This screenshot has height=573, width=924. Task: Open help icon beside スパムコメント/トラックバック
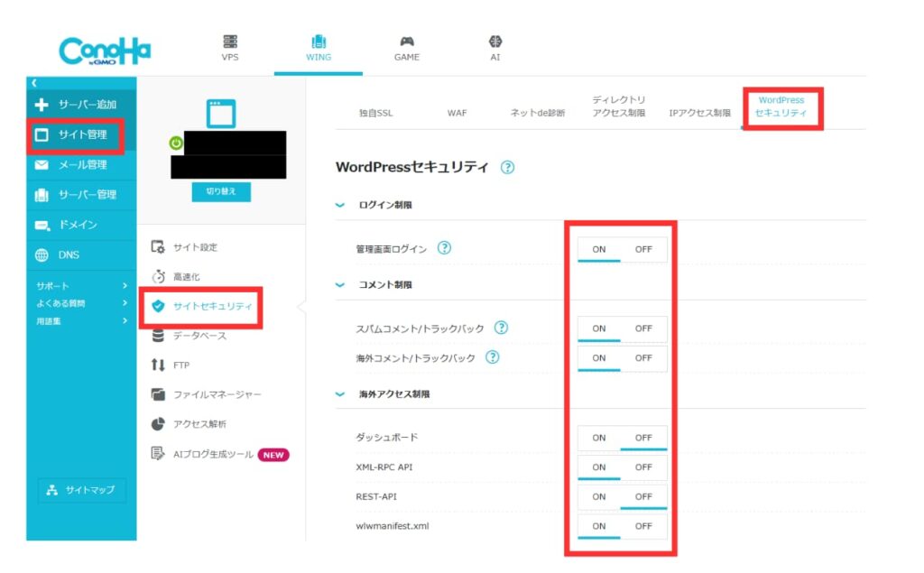[x=501, y=328]
